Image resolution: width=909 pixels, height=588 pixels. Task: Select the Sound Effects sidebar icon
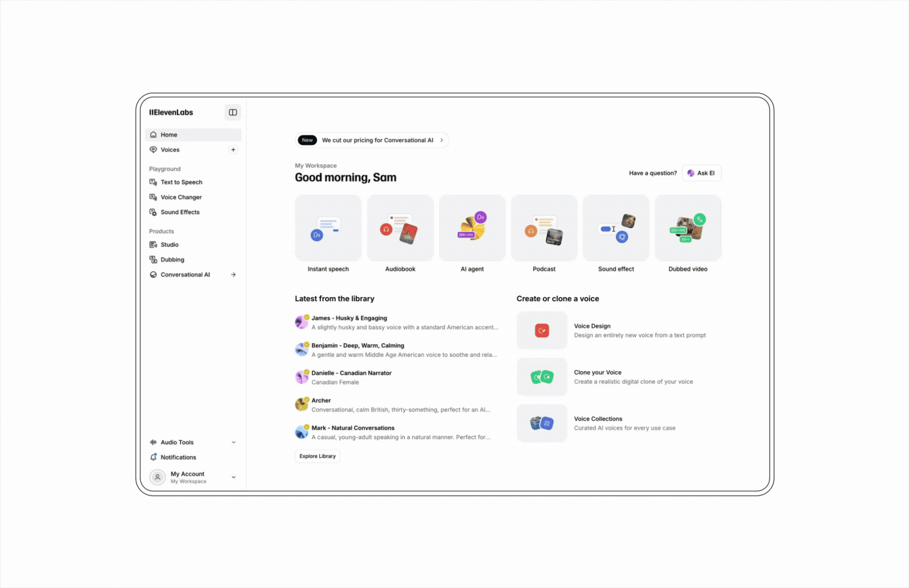coord(153,212)
